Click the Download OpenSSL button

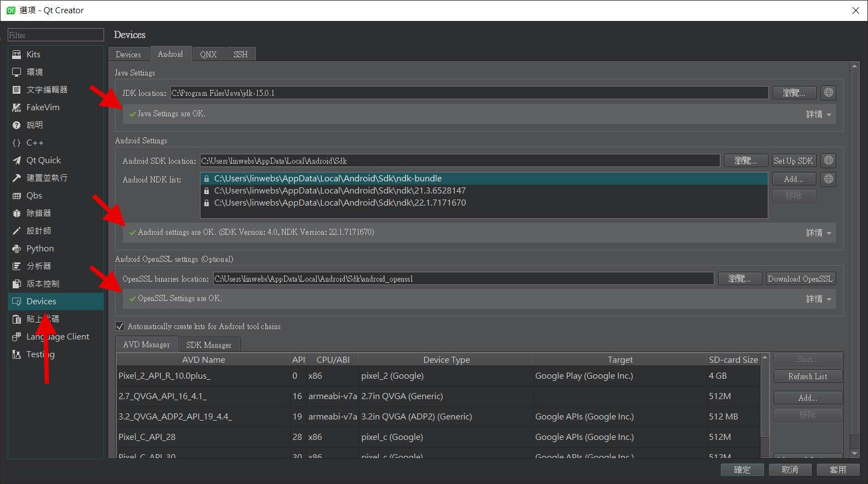[800, 279]
